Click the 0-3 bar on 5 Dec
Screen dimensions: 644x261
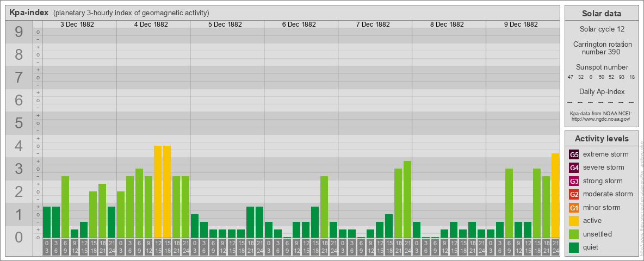tap(195, 226)
